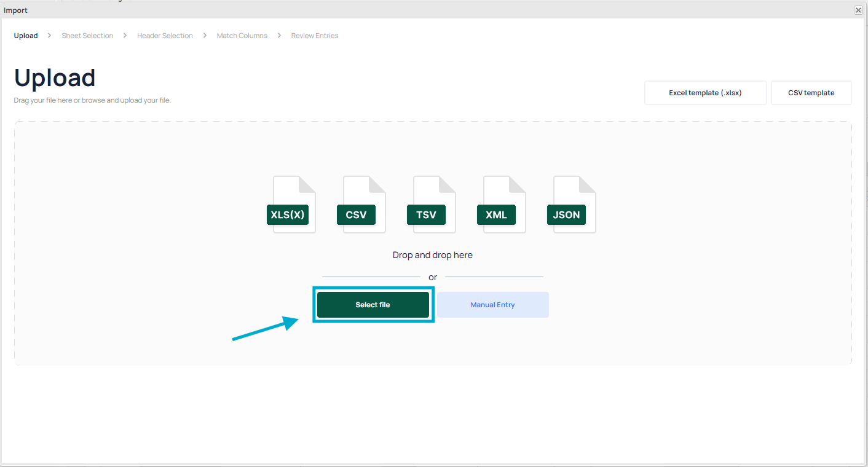Click the Select file button

point(373,305)
